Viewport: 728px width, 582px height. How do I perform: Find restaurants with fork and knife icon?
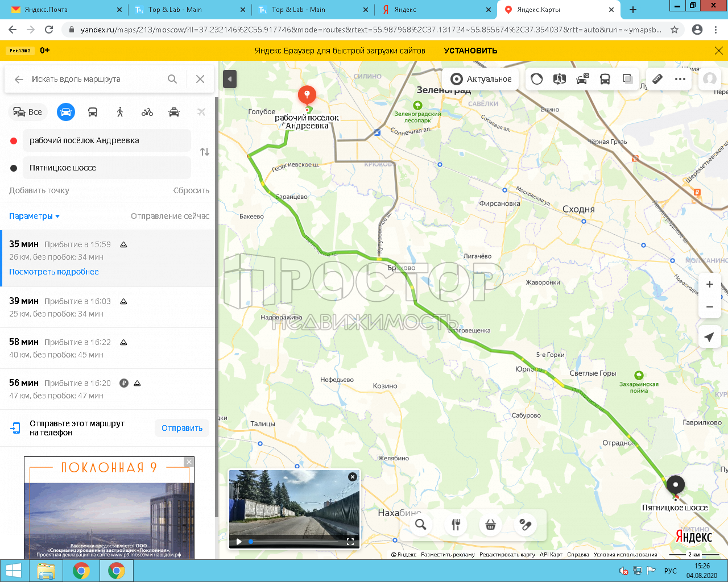pyautogui.click(x=456, y=525)
